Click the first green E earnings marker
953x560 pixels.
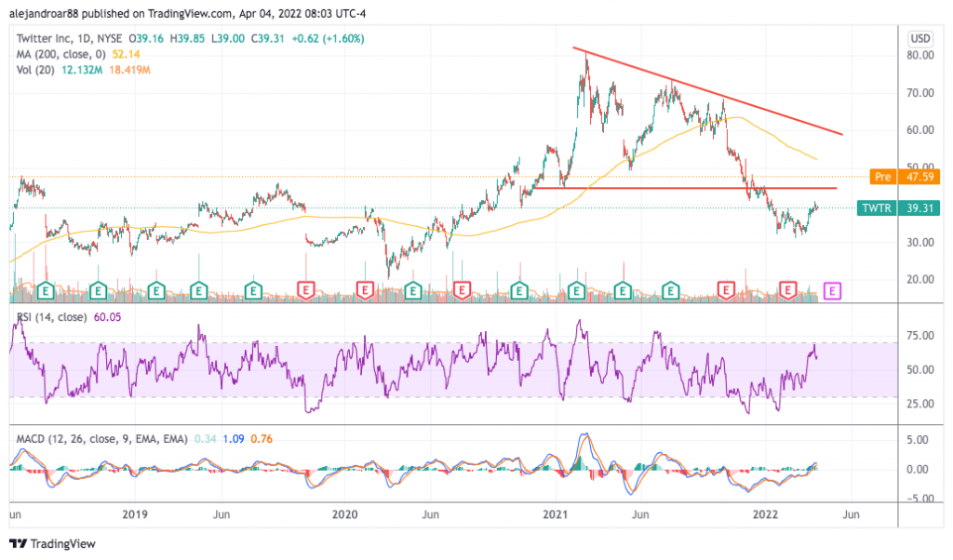[x=46, y=291]
